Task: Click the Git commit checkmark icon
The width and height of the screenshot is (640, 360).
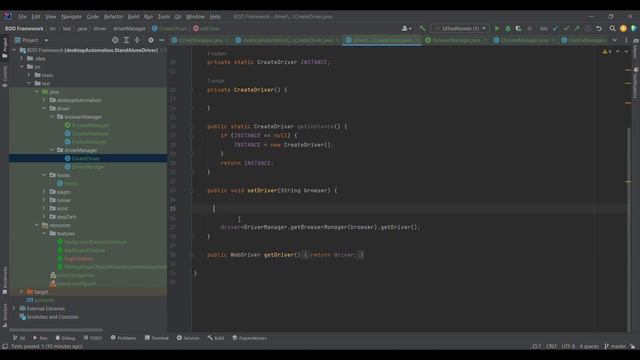Action: click(x=566, y=29)
